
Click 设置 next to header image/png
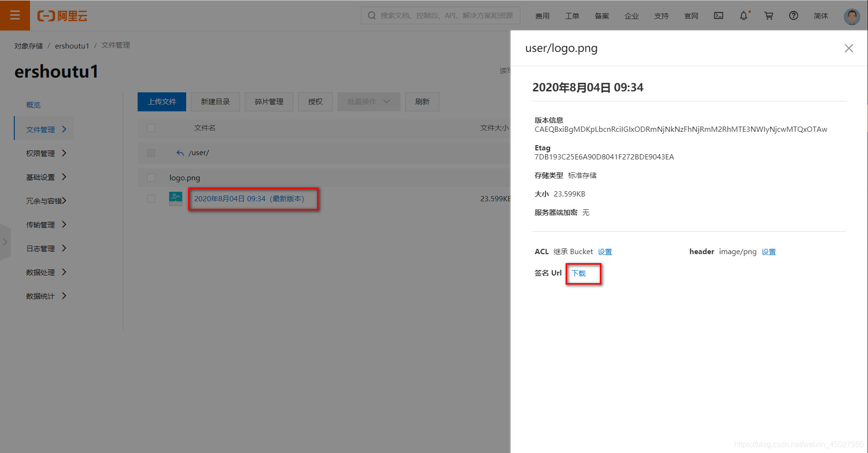pyautogui.click(x=768, y=252)
